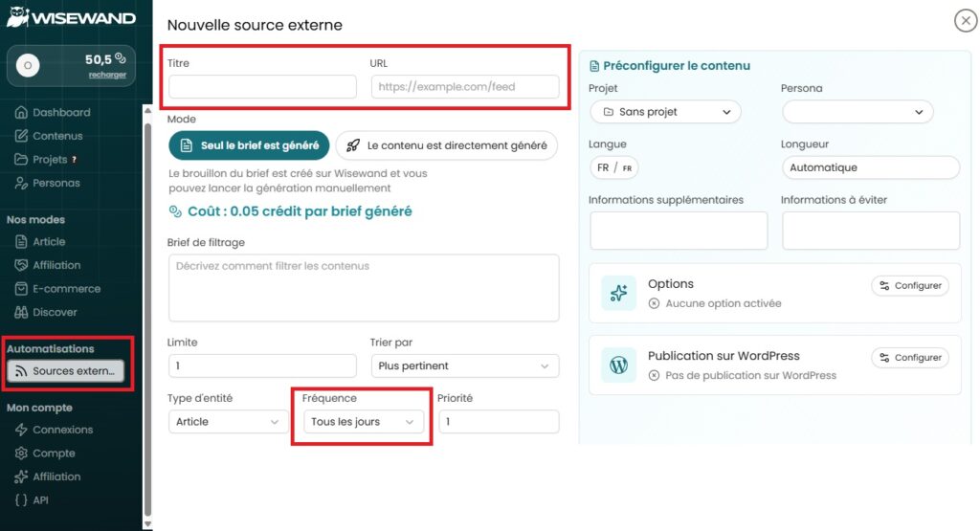Open Personas in the sidebar
980x531 pixels.
click(48, 183)
